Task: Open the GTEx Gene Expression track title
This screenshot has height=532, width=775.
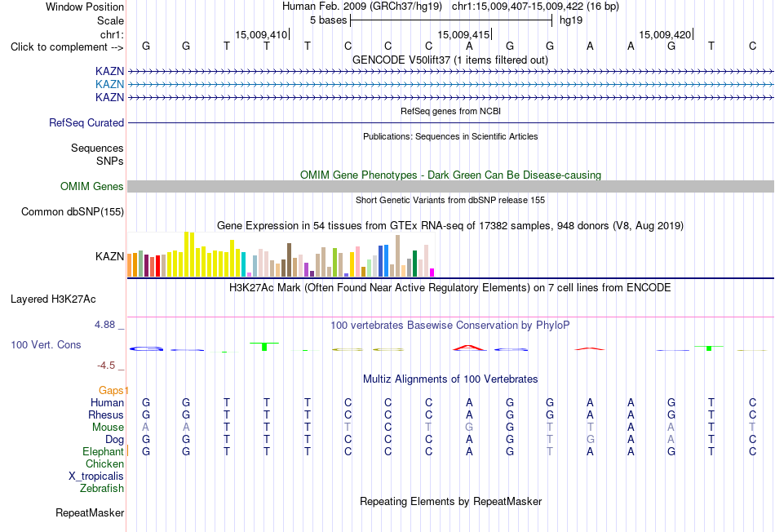Action: [x=450, y=225]
